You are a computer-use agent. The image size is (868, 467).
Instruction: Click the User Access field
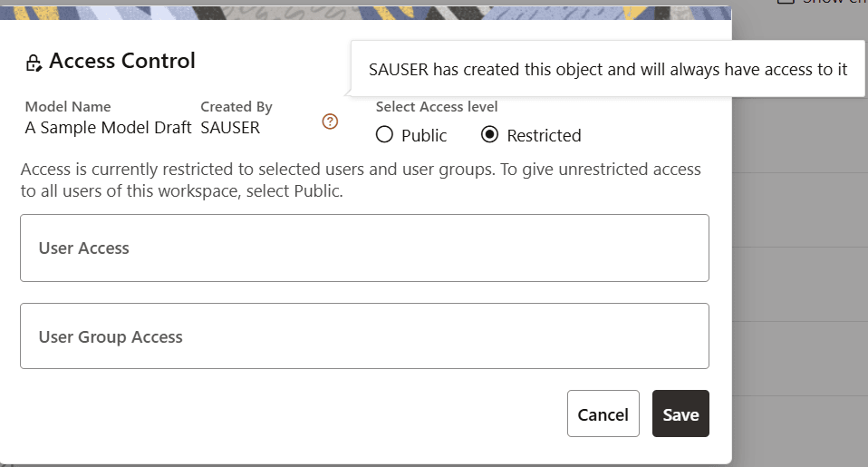click(364, 248)
